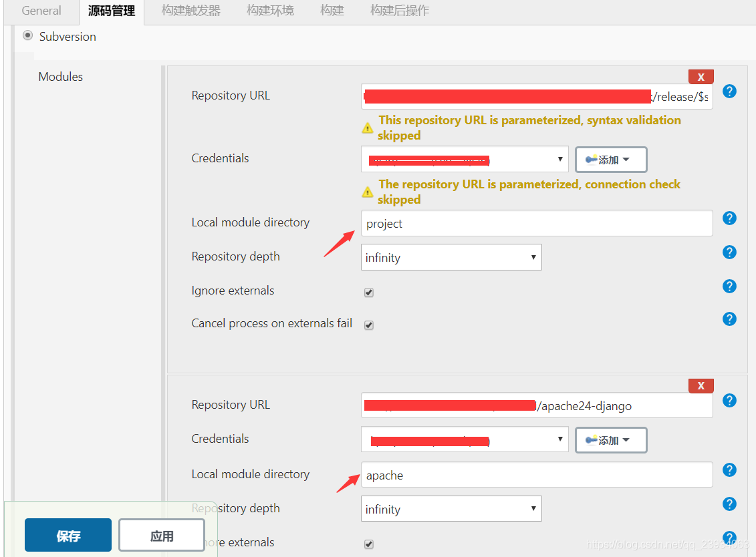Delete the apache24-django module with red X

[x=701, y=385]
